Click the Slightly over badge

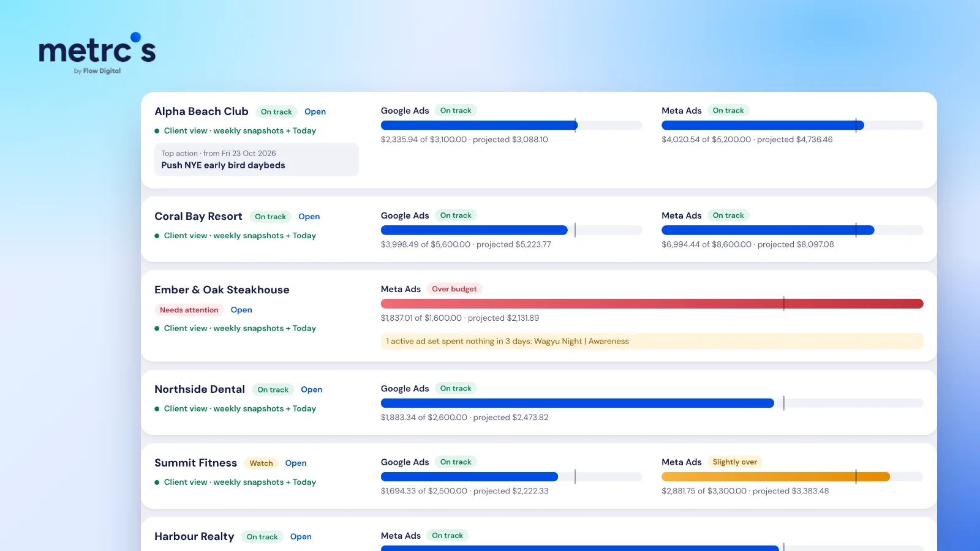pos(735,462)
